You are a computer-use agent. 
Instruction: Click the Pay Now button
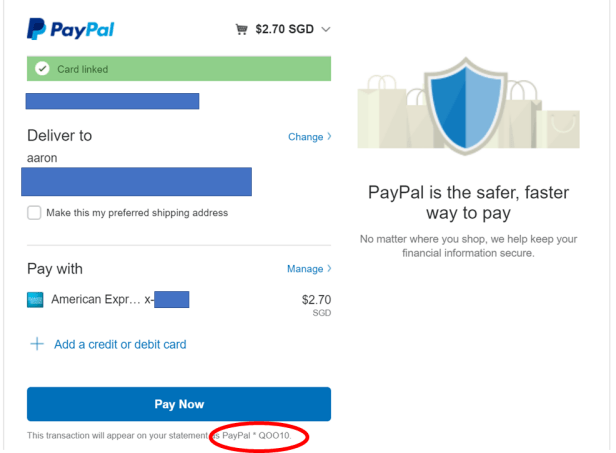(179, 404)
